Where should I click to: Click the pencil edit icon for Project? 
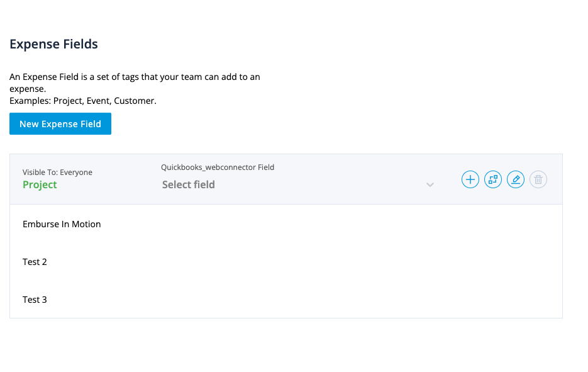(516, 180)
